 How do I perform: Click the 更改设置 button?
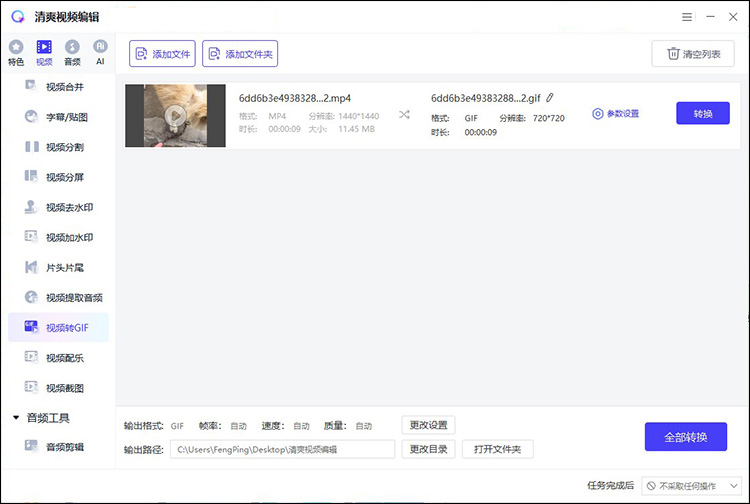point(428,425)
